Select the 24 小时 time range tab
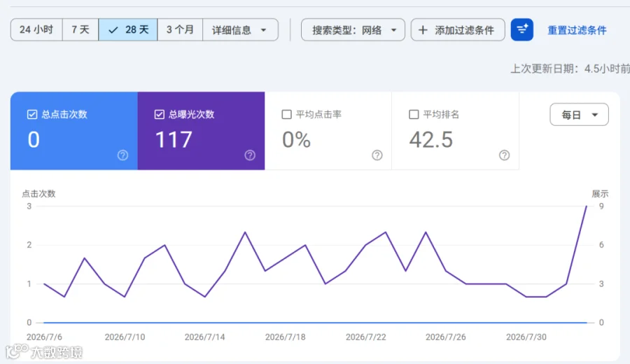The image size is (630, 364). click(36, 29)
